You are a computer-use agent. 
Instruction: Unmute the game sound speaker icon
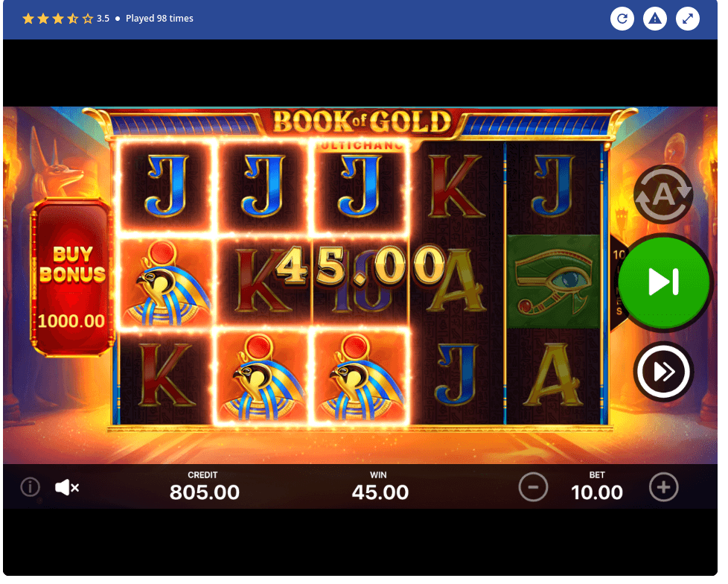click(67, 487)
